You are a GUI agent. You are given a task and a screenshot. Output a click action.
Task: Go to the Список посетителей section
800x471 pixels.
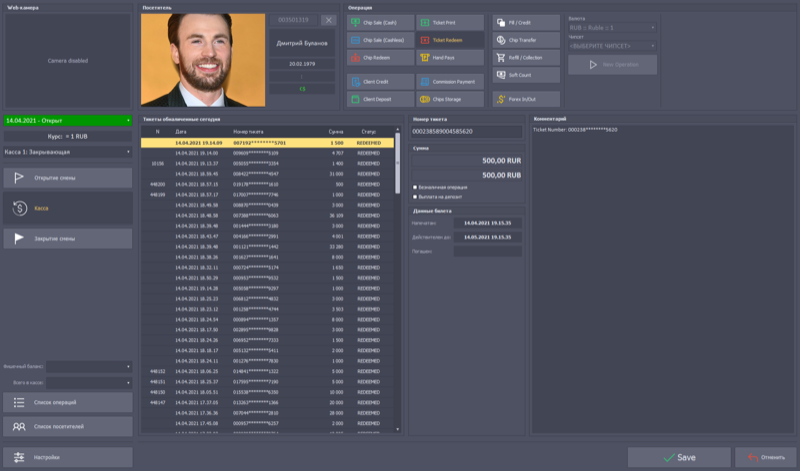(x=67, y=427)
